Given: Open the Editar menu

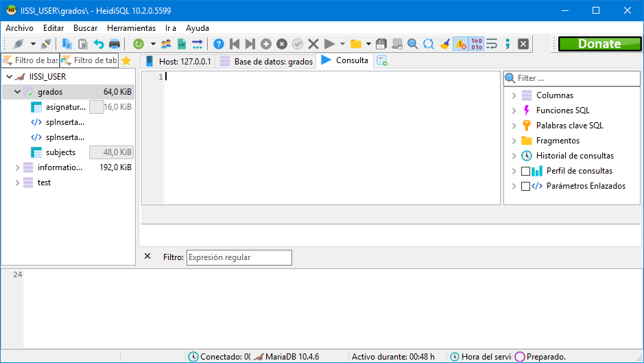Looking at the screenshot, I should tap(53, 28).
